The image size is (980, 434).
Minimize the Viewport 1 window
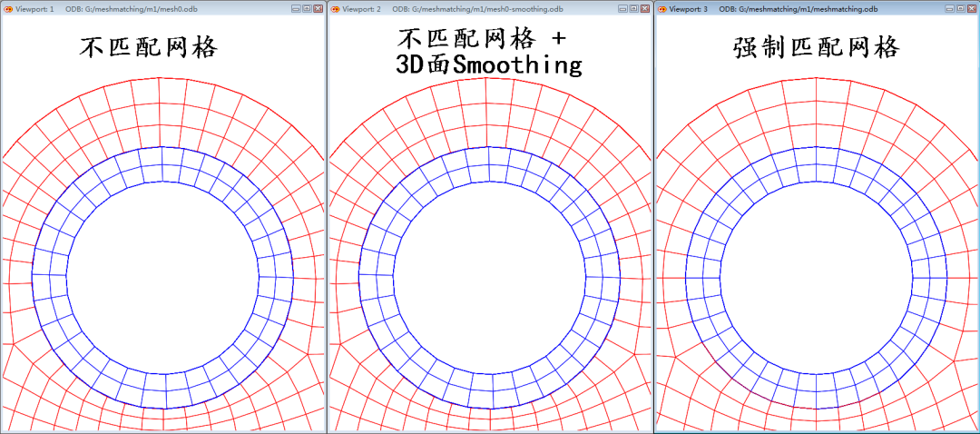click(x=296, y=8)
